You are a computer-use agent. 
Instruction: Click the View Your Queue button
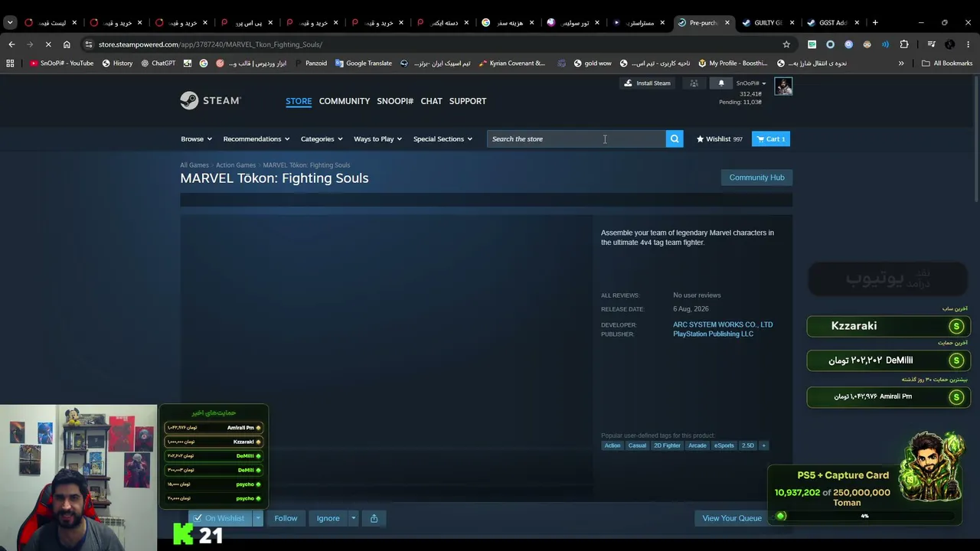coord(732,518)
